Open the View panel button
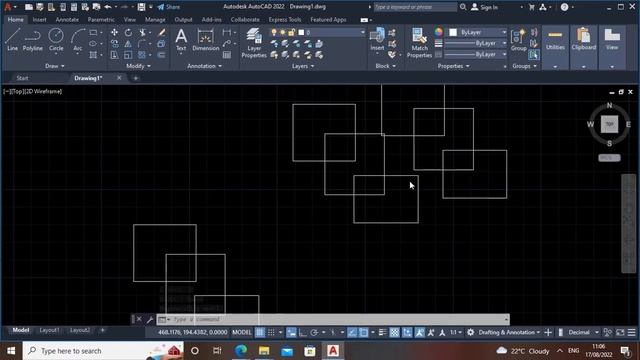This screenshot has width=640, height=360. coord(612,47)
